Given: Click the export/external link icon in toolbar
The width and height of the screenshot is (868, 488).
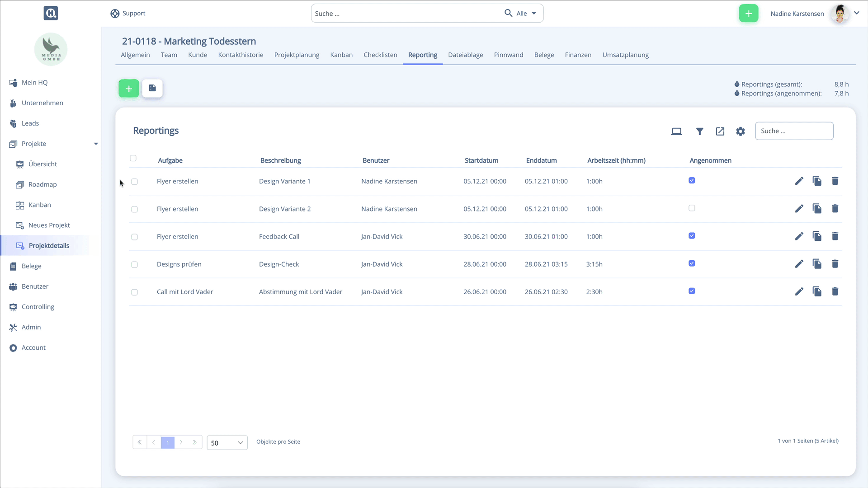Looking at the screenshot, I should [720, 131].
